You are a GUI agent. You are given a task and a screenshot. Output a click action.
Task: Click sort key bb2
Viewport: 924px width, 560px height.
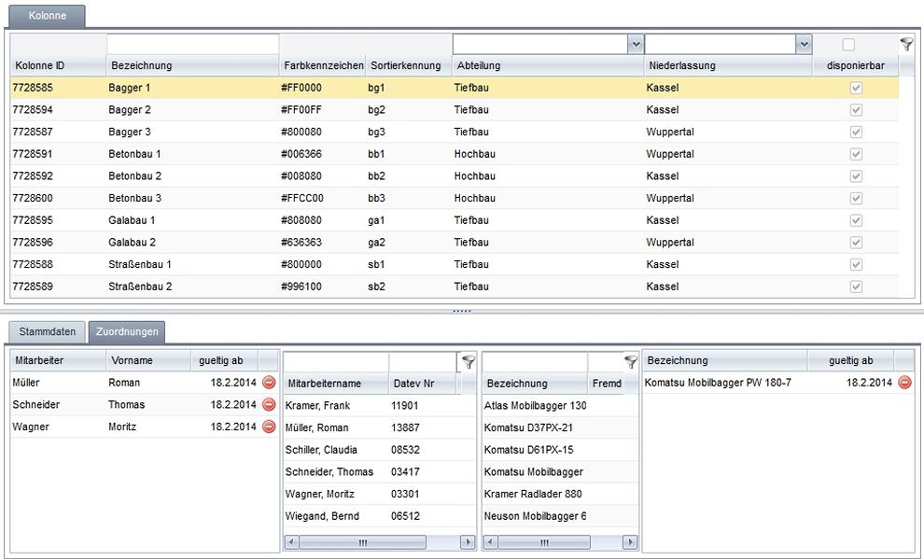click(376, 176)
